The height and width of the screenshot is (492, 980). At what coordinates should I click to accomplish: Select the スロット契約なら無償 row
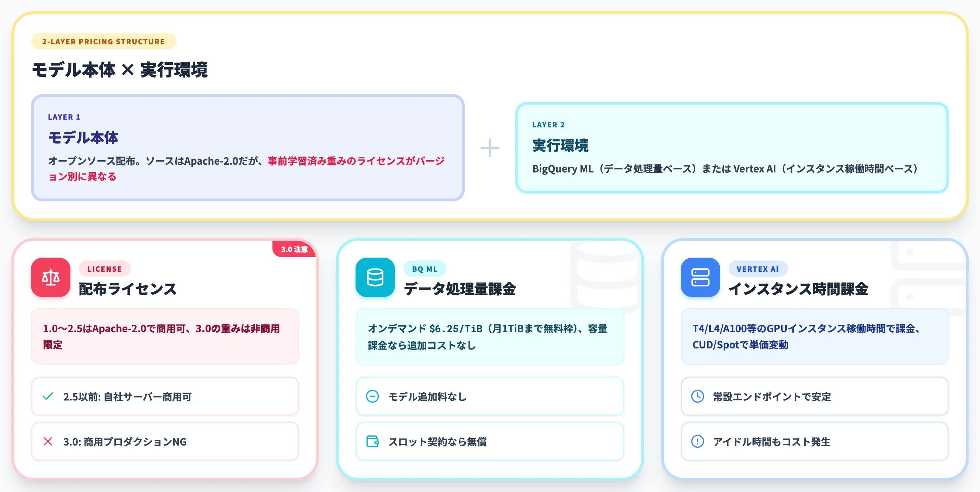coord(490,441)
